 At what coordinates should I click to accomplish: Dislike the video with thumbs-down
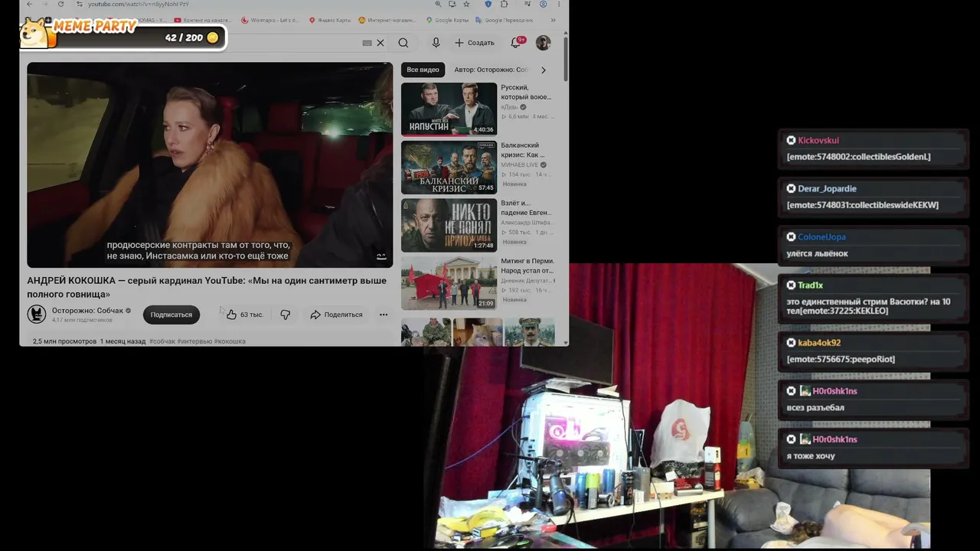pos(285,315)
